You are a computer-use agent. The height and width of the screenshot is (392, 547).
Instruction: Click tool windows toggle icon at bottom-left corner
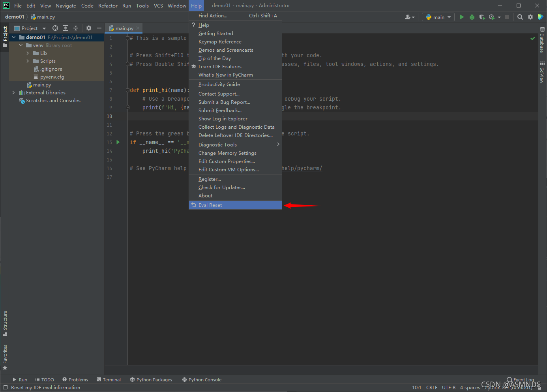[5, 388]
